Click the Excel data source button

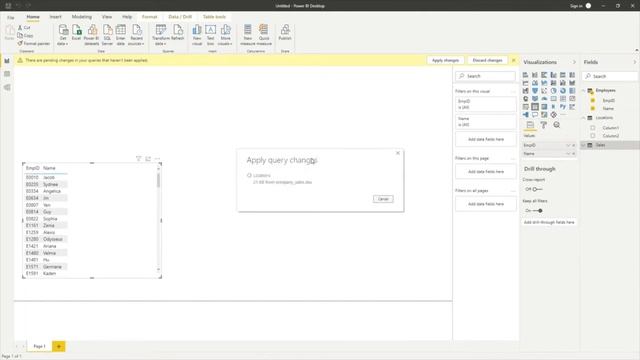76,33
